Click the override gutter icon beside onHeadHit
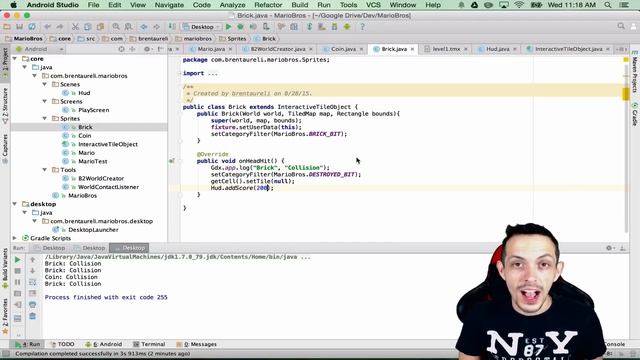The width and height of the screenshot is (640, 360). pyautogui.click(x=172, y=161)
